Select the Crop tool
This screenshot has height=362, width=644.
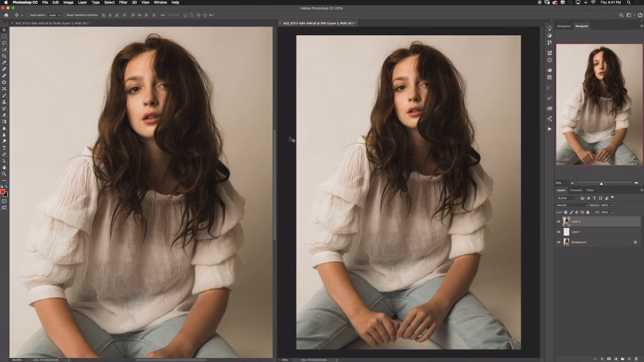[4, 56]
